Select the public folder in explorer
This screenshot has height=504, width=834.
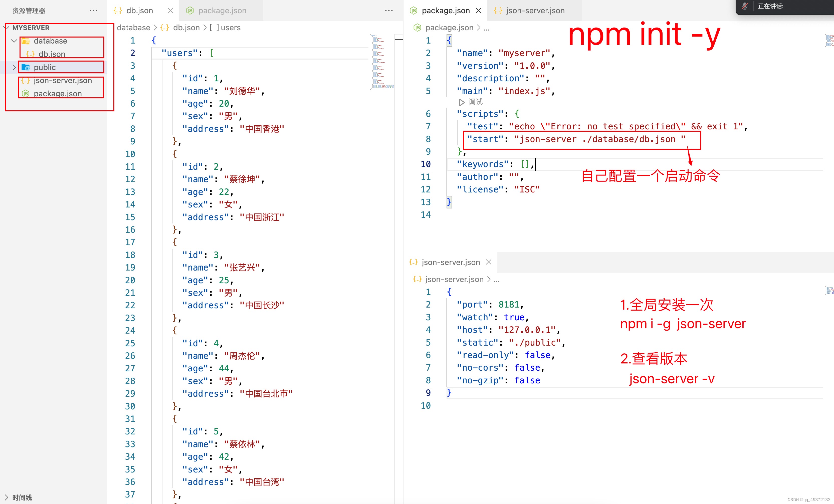coord(45,67)
